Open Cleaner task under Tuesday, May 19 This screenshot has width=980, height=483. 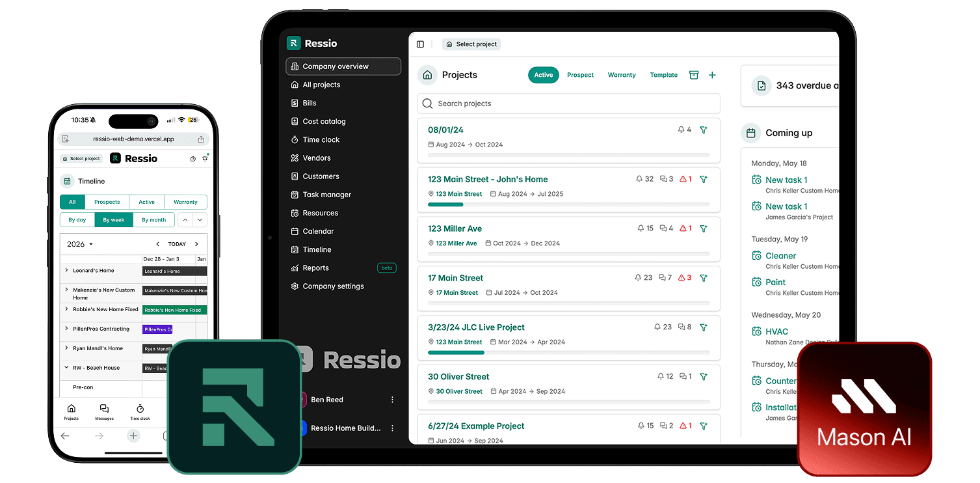[x=781, y=256]
